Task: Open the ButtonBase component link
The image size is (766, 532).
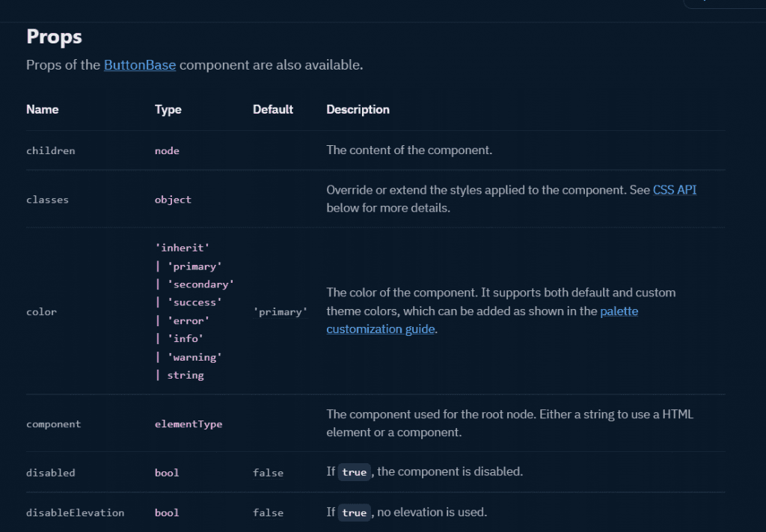Action: (x=140, y=65)
